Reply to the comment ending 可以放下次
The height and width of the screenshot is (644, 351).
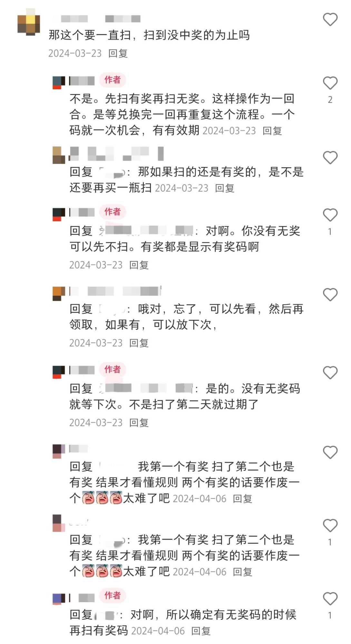coord(139,343)
